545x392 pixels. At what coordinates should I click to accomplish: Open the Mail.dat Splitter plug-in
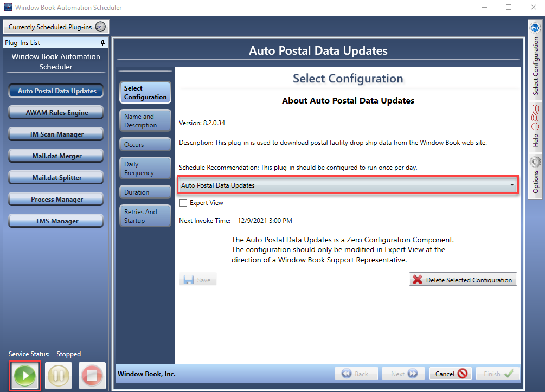[56, 178]
